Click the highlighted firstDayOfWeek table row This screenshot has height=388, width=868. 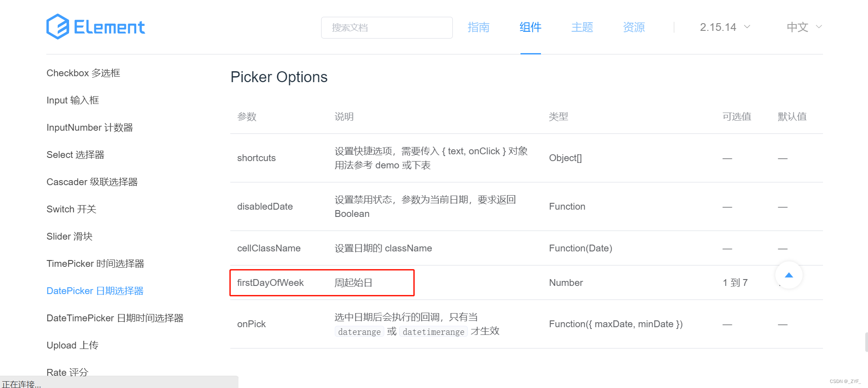322,282
